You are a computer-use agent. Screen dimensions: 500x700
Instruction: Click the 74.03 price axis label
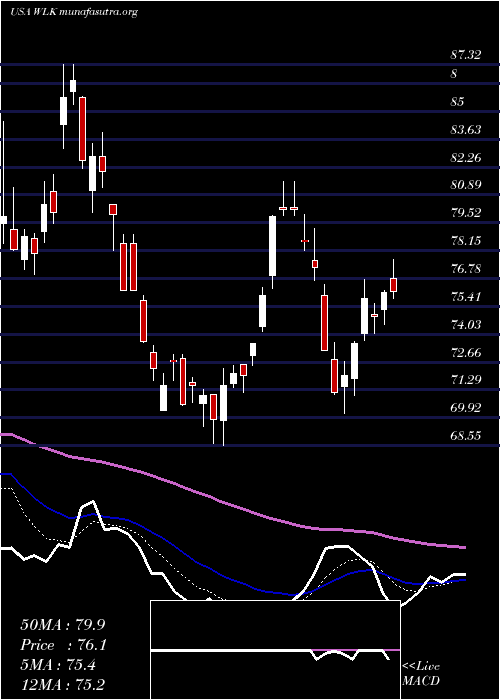(466, 324)
